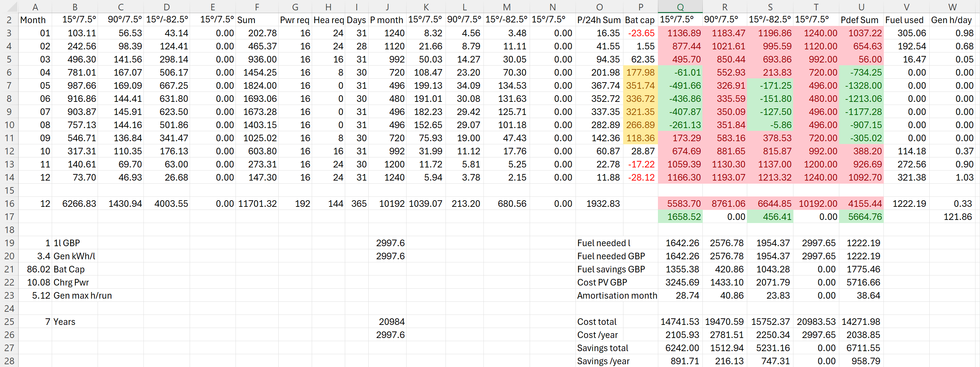Select the column W header

pyautogui.click(x=952, y=7)
